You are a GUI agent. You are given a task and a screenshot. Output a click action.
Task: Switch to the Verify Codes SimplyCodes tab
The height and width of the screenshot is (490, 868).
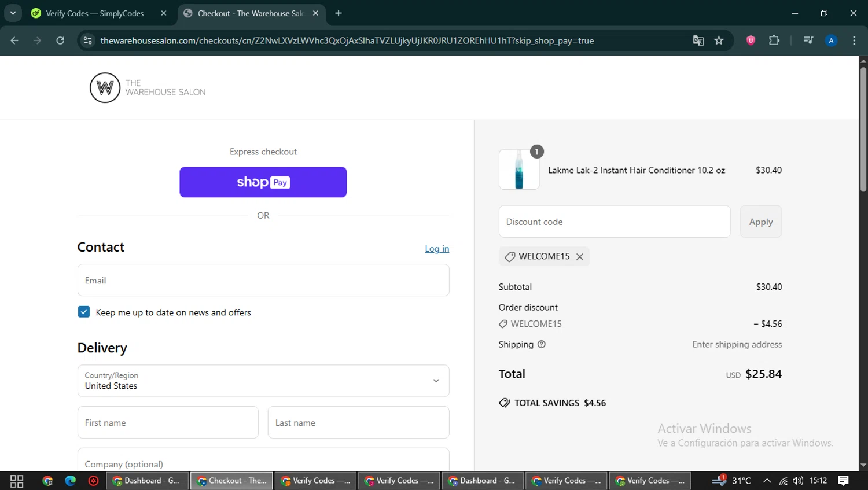95,13
